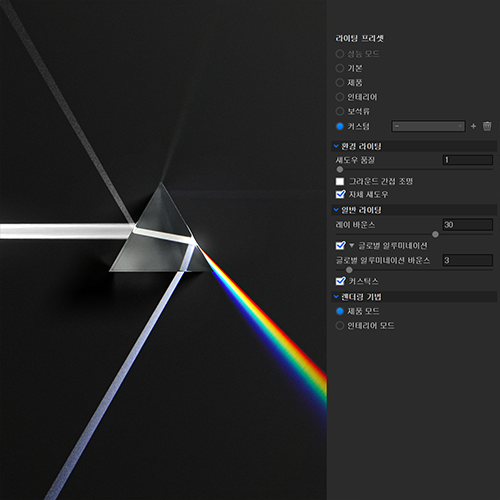Collapse the 일반 라이팅 section
Screen dimensions: 500x500
[x=336, y=210]
